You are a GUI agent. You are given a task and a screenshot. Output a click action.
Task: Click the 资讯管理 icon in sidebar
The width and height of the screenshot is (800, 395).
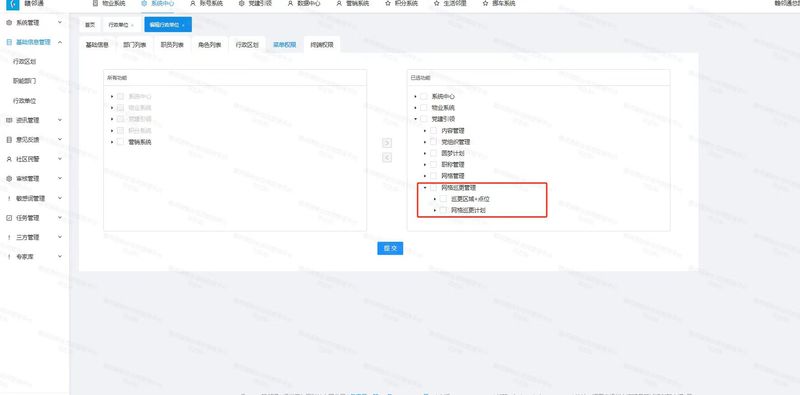point(9,120)
